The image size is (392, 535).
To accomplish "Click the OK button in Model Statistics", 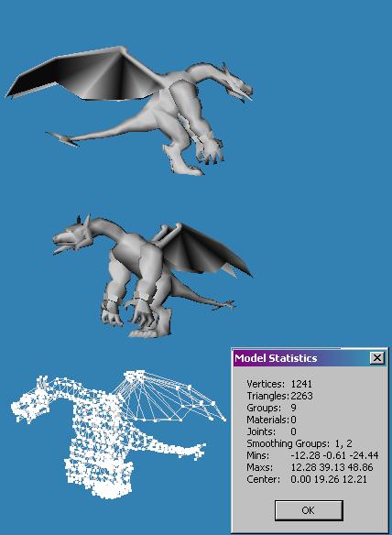I will coord(309,510).
